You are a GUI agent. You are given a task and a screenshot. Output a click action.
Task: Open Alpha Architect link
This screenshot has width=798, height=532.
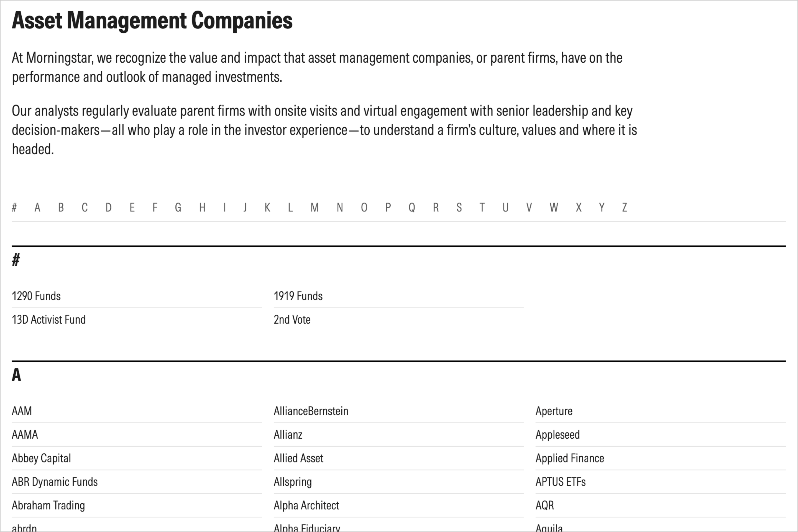[x=306, y=505]
